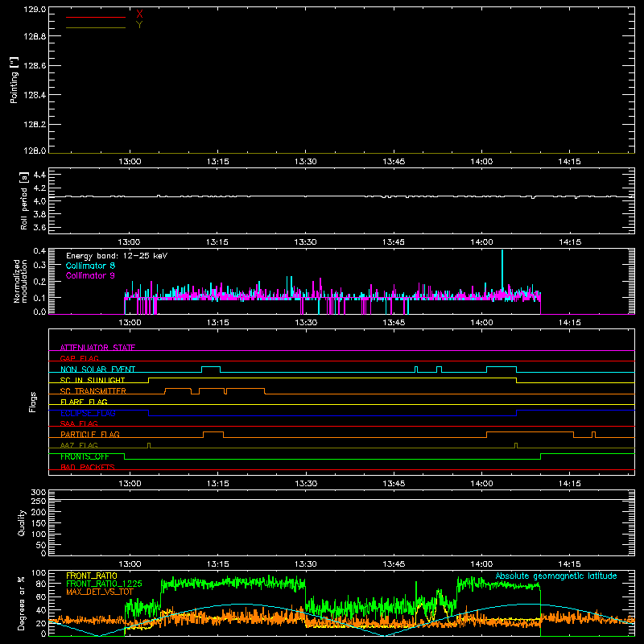Click the 'SC_TRANSMITTER' flag label

click(93, 391)
